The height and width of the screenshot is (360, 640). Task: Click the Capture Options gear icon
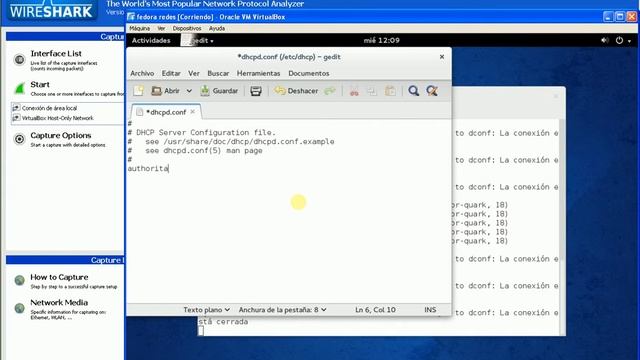[19, 139]
